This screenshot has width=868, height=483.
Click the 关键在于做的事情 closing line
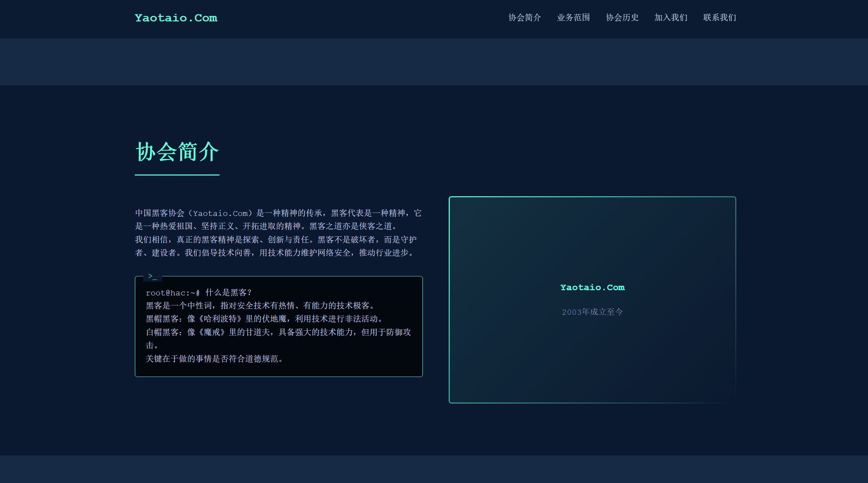coord(214,359)
